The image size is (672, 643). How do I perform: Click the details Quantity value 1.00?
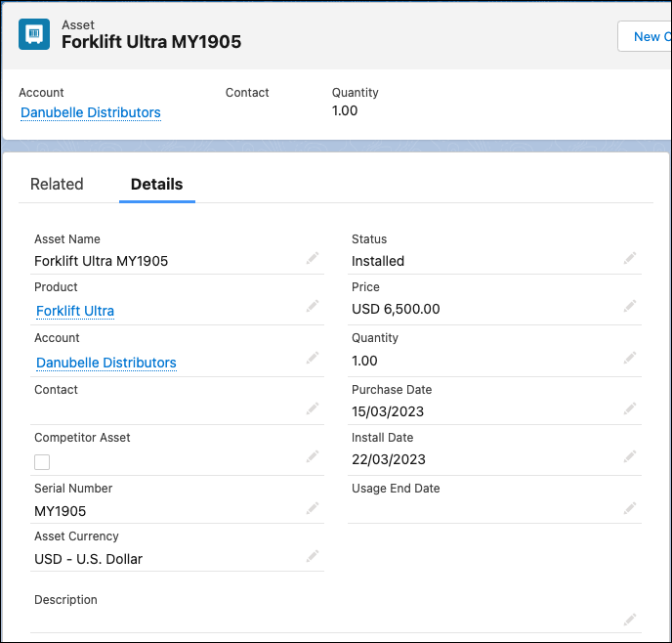[x=364, y=361]
